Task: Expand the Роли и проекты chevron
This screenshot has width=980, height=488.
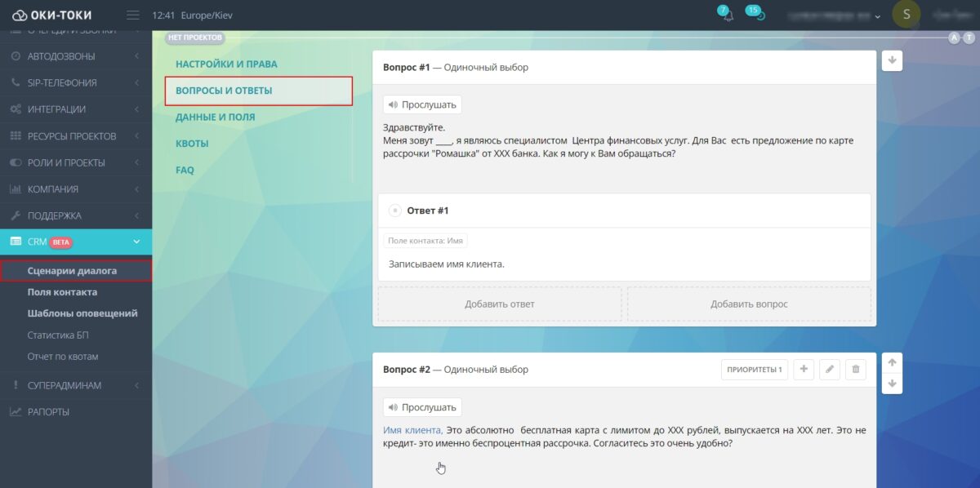Action: coord(136,162)
